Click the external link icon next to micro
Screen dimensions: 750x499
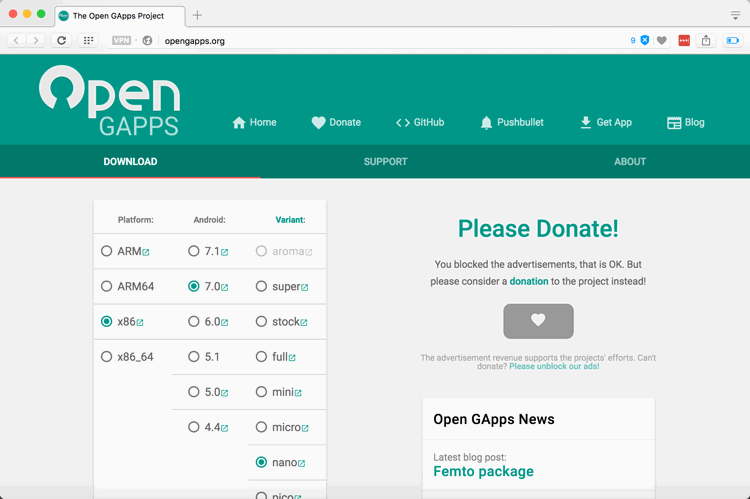point(305,428)
